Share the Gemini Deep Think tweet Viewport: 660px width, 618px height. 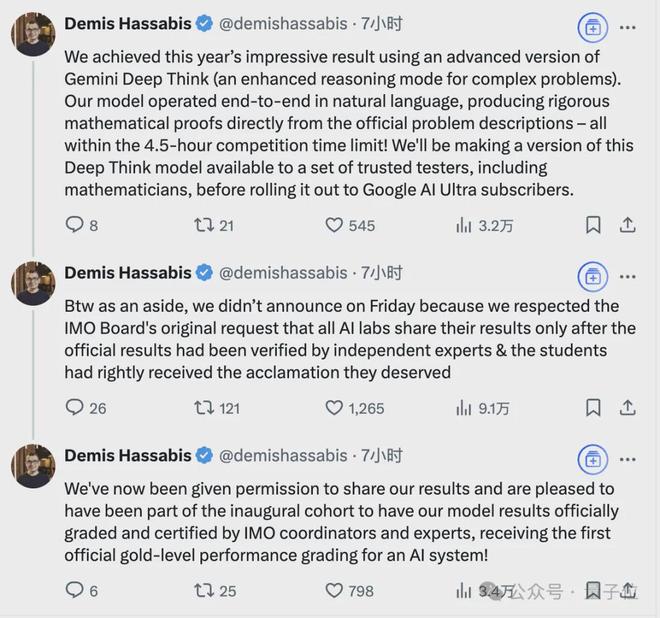coord(628,225)
